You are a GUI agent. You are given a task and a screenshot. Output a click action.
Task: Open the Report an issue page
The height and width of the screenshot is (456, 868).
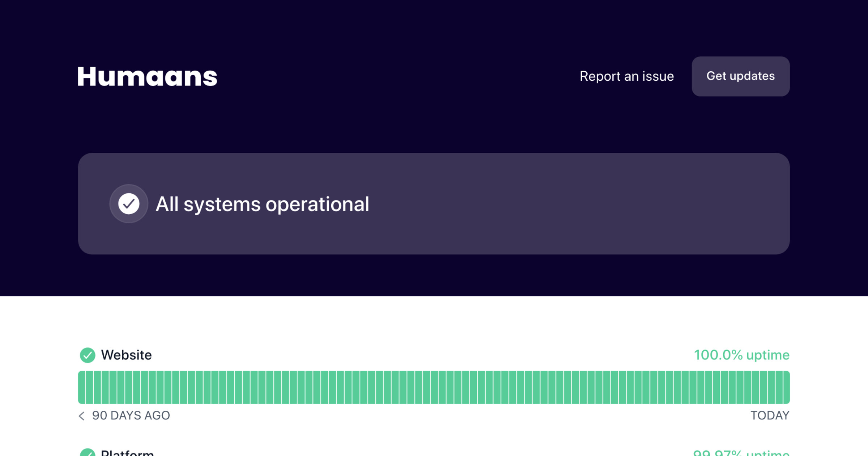(627, 76)
